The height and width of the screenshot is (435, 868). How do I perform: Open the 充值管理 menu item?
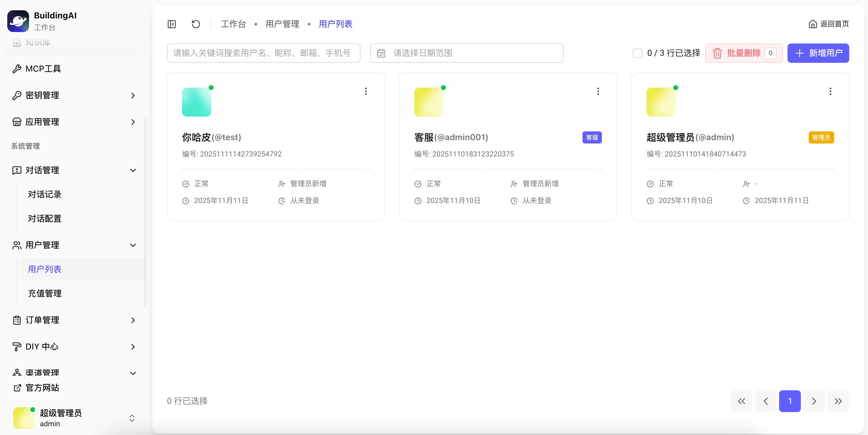point(44,293)
